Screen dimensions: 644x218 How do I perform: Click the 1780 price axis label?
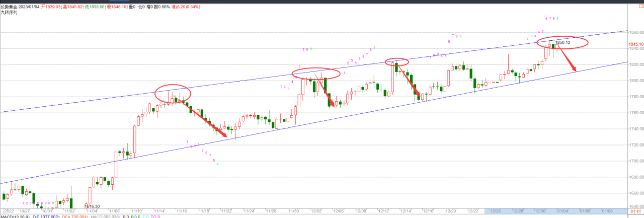pyautogui.click(x=636, y=97)
